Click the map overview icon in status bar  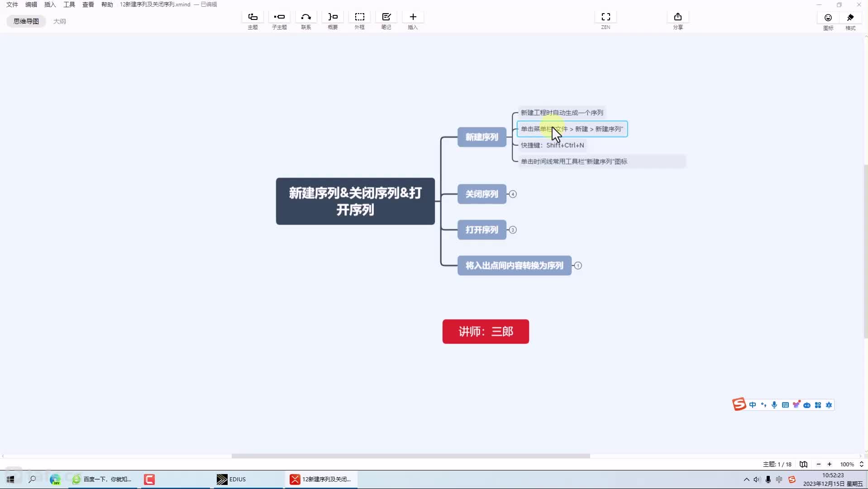(803, 465)
